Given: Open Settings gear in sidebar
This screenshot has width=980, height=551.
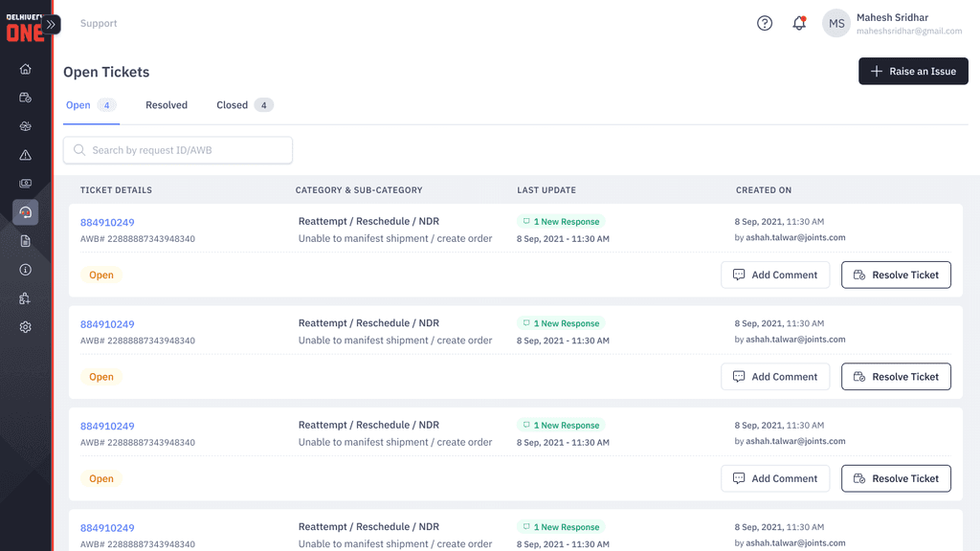Looking at the screenshot, I should (x=25, y=327).
